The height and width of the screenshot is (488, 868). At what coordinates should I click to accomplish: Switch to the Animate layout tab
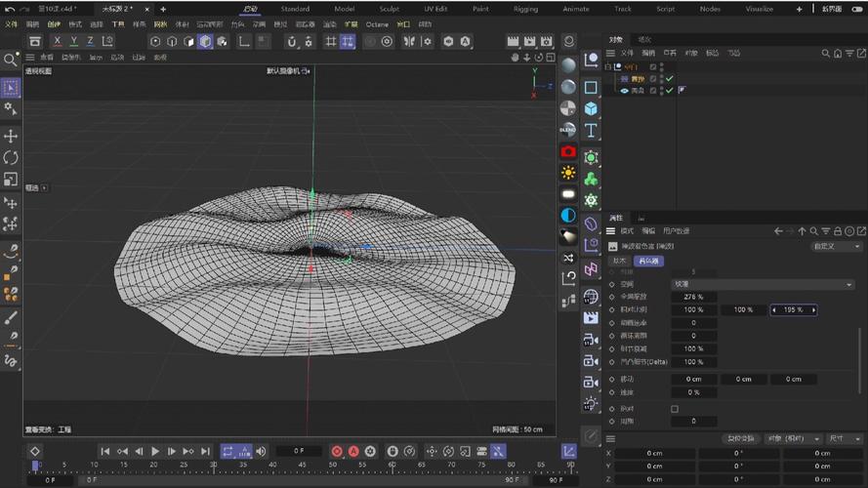coord(576,9)
